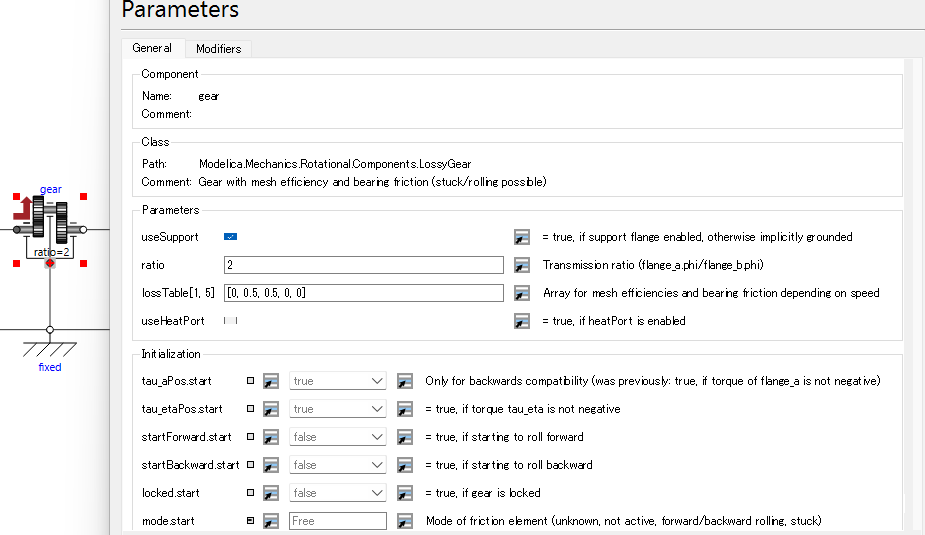925x535 pixels.
Task: Expand the locked.start dropdown
Action: pyautogui.click(x=337, y=493)
